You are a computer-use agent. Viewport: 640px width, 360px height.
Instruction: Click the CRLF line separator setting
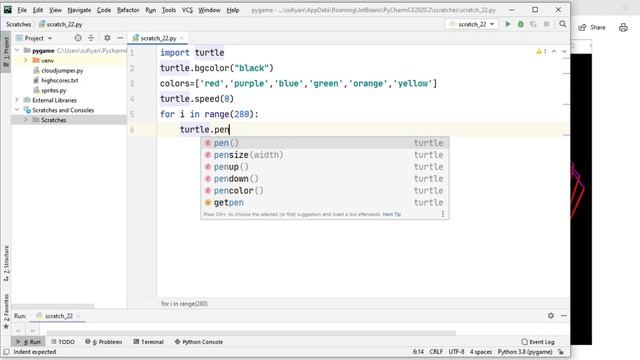coord(436,352)
